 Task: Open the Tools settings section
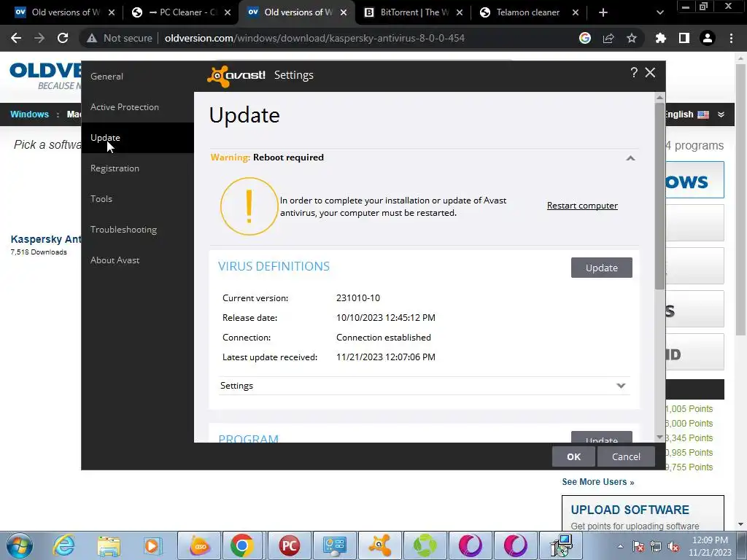click(137, 198)
